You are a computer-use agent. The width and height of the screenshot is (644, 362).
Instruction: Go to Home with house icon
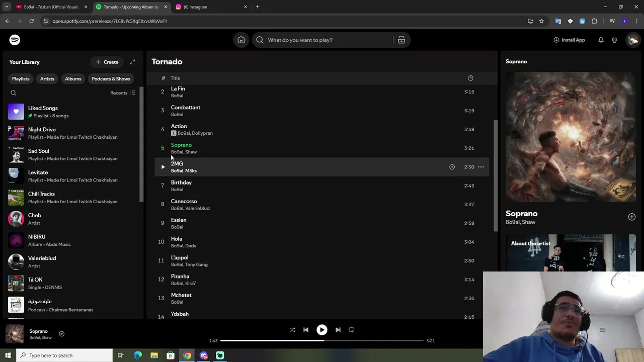point(241,40)
